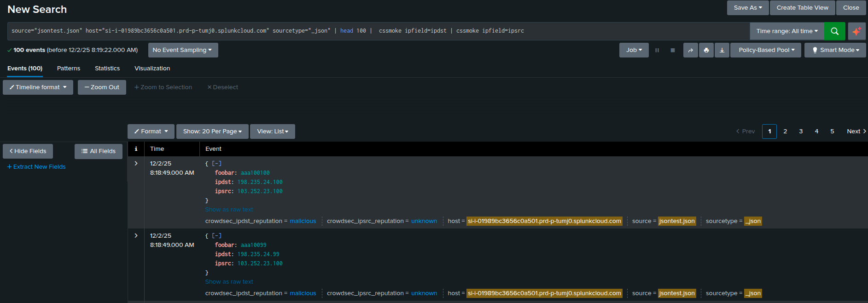Stop the search job
Image resolution: width=868 pixels, height=303 pixels.
[x=673, y=50]
